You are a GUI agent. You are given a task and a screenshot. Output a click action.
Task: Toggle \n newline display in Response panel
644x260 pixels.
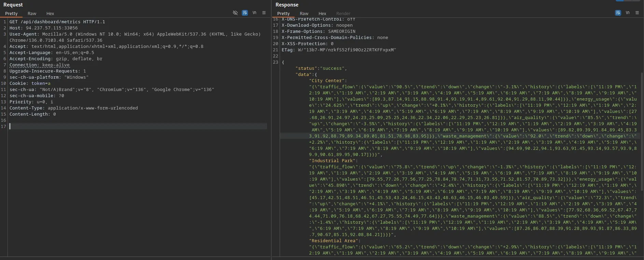[x=628, y=13]
